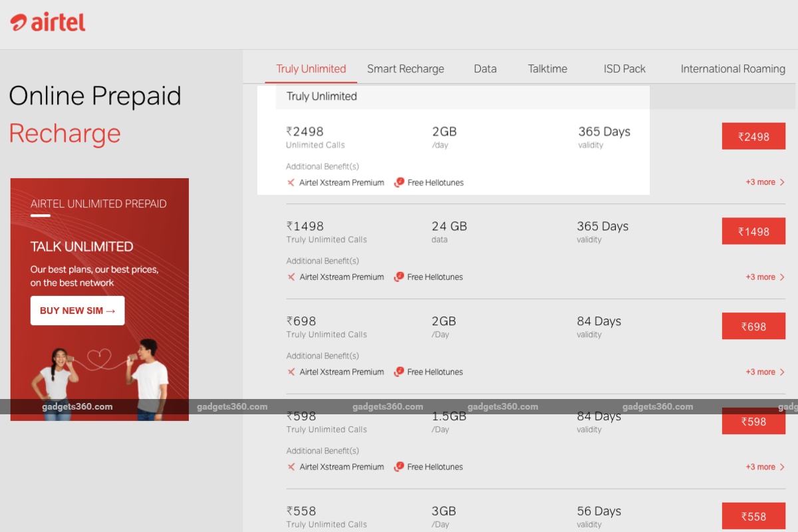Expand +3 more benefits for ₹2498 plan
Image resolution: width=798 pixels, height=532 pixels.
(x=763, y=182)
